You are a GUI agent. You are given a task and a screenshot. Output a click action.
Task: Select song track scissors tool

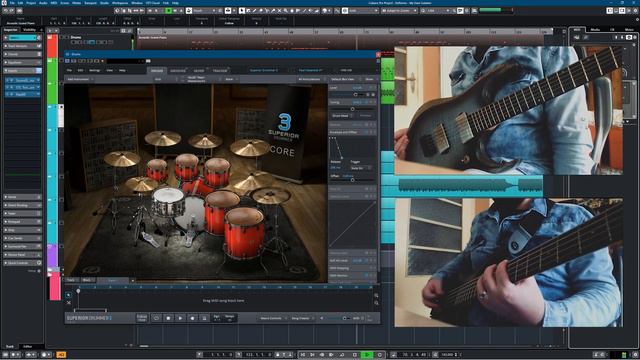(x=69, y=302)
